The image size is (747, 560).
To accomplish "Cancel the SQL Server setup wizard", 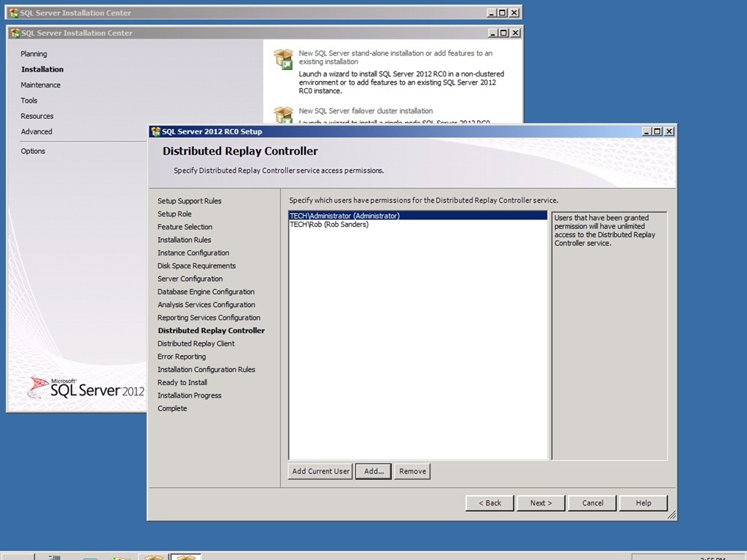I will 592,503.
